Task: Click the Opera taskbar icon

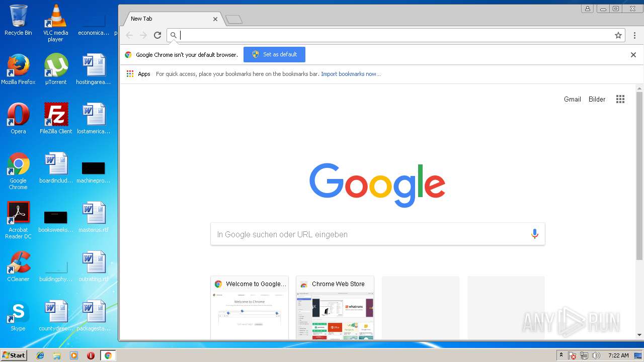Action: [x=91, y=355]
